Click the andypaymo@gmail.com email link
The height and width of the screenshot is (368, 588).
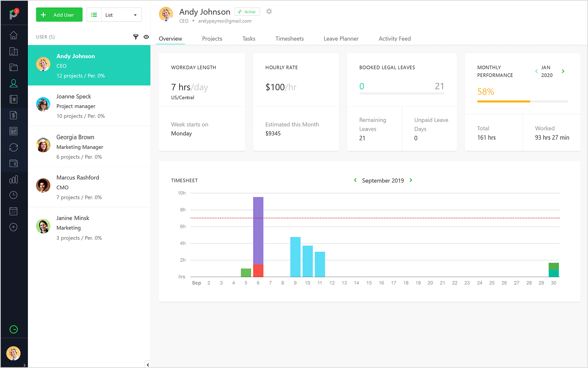(224, 21)
